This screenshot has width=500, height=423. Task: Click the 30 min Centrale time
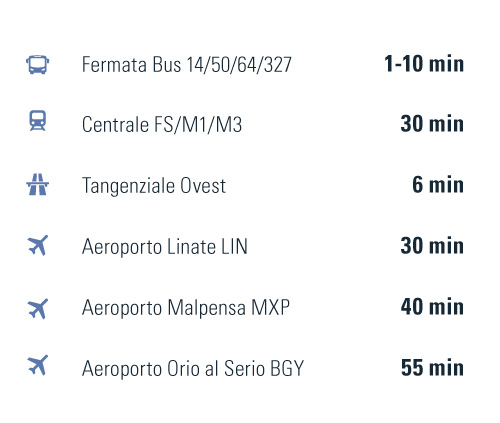[432, 124]
